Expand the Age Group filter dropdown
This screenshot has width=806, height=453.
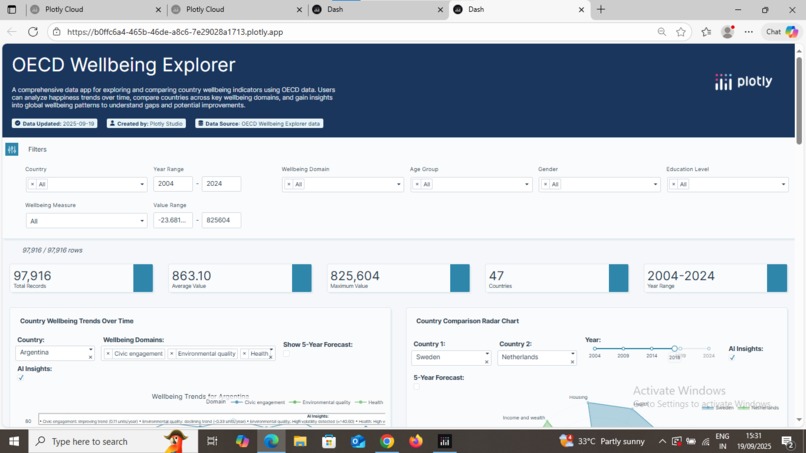526,184
